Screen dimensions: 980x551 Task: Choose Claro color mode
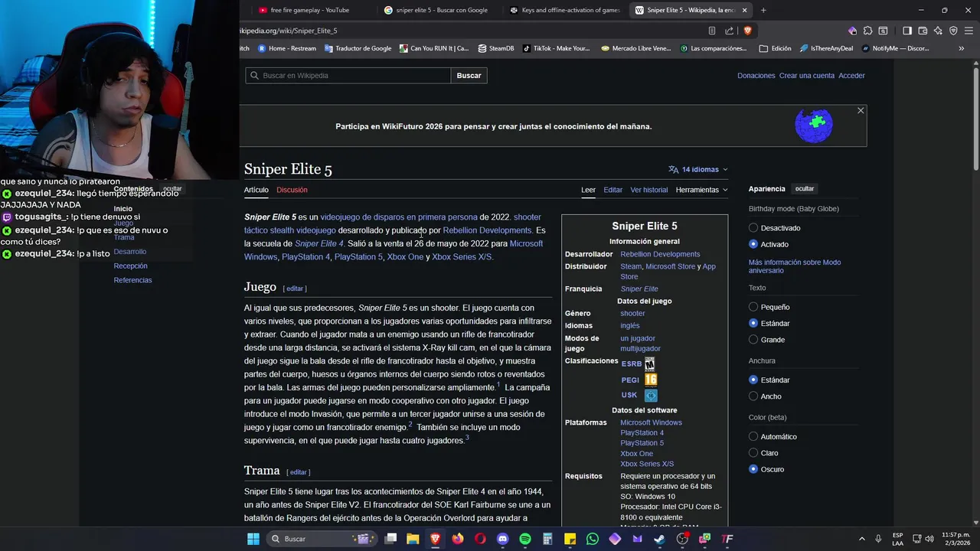tap(753, 453)
